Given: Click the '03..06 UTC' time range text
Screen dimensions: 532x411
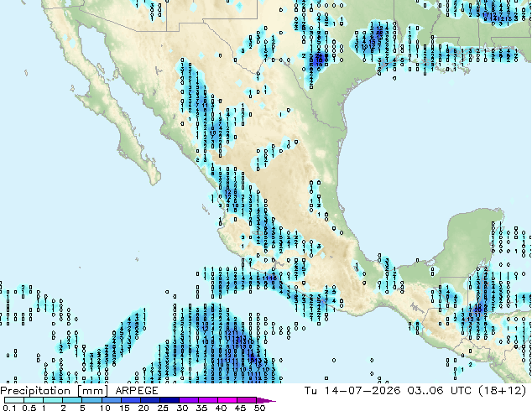Looking at the screenshot, I should [x=440, y=391].
